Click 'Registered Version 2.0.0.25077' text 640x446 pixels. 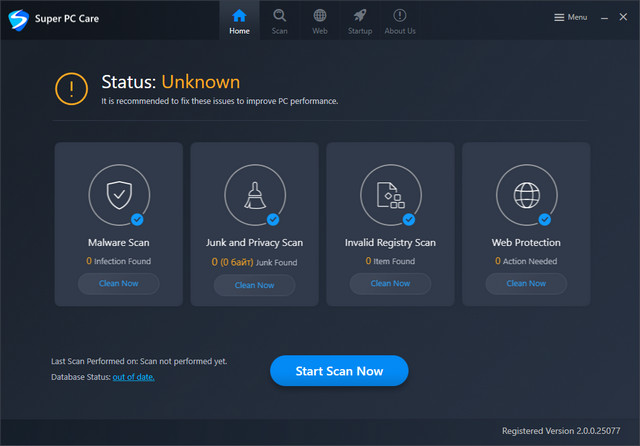click(x=561, y=431)
